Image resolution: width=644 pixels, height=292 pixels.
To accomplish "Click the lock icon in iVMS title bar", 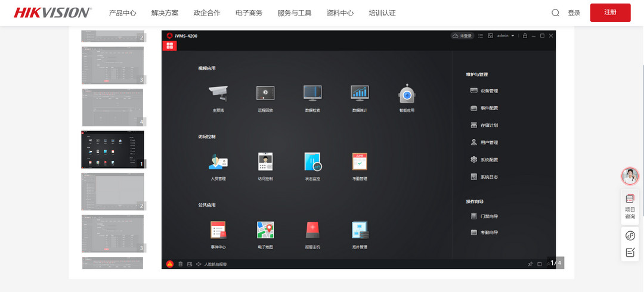I will [x=525, y=36].
